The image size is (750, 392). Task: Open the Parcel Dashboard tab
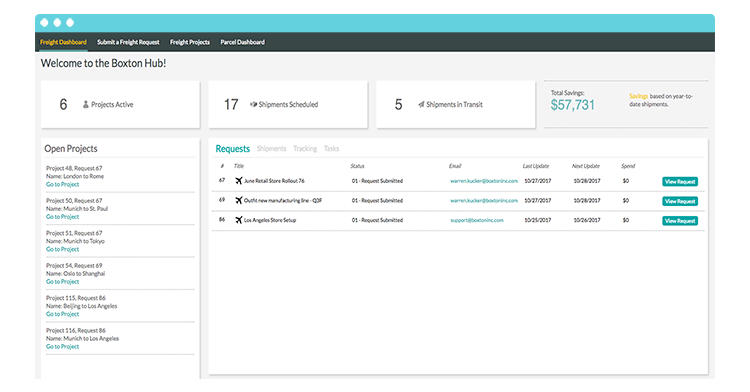click(x=243, y=42)
